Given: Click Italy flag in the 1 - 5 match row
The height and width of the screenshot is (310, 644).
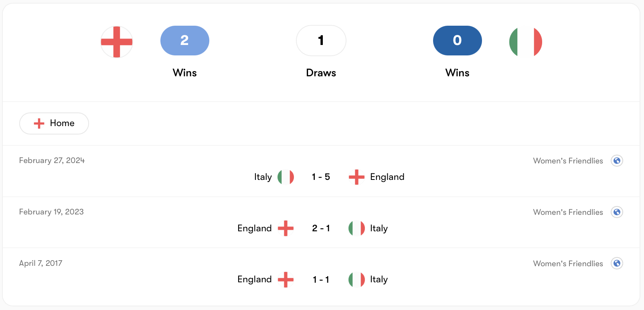Looking at the screenshot, I should (x=286, y=177).
